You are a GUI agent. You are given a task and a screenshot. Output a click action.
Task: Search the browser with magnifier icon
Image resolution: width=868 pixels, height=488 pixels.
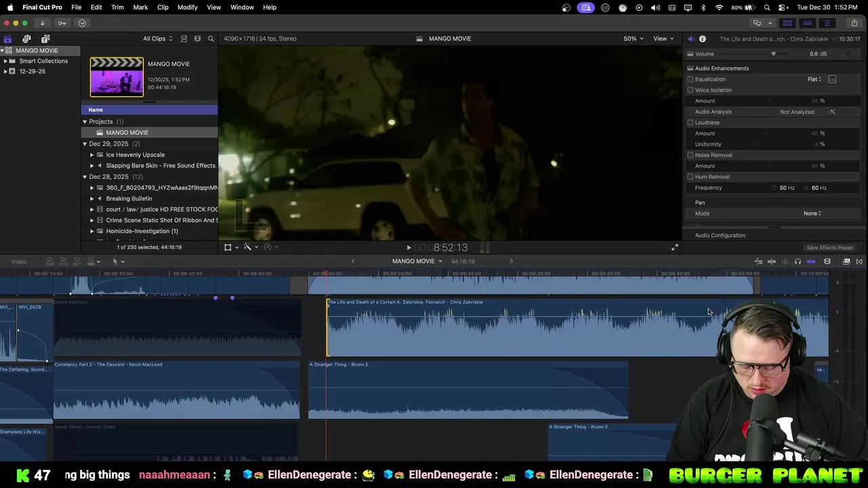pyautogui.click(x=211, y=39)
